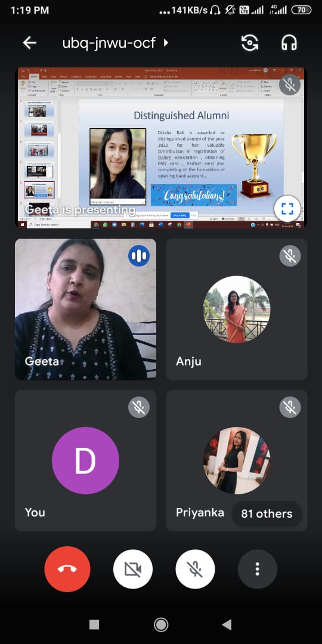Open the 81 others participant list
322x644 pixels.
(267, 513)
